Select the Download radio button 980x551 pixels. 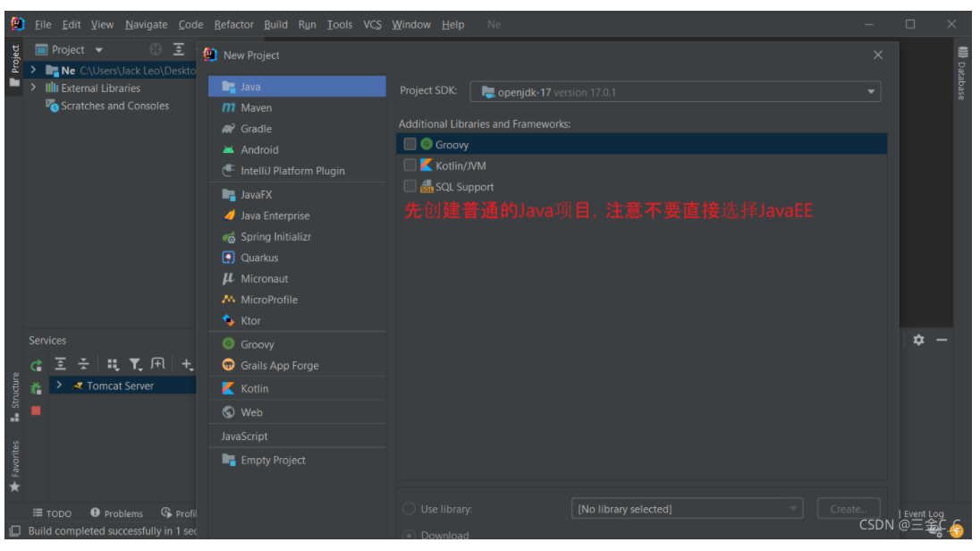click(410, 536)
